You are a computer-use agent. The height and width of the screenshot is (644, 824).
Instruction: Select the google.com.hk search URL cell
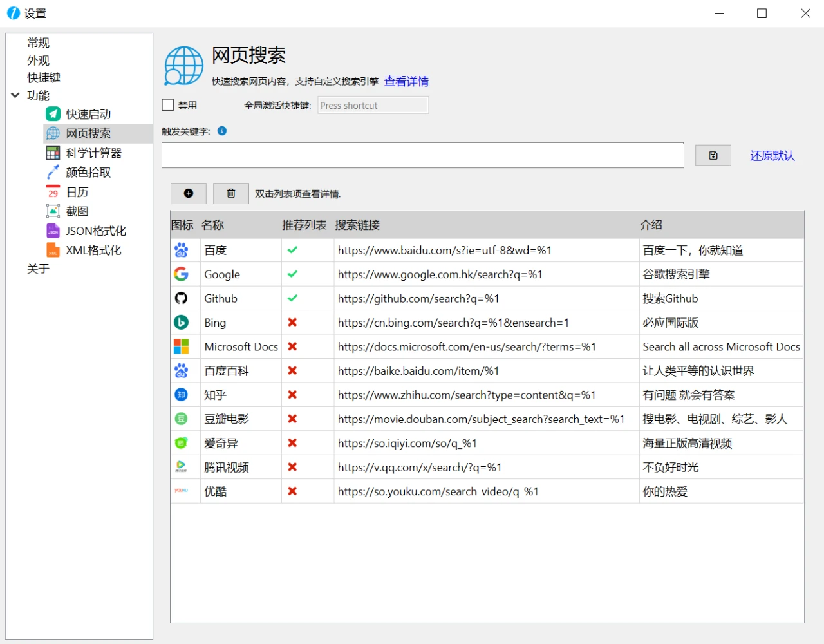pyautogui.click(x=487, y=274)
